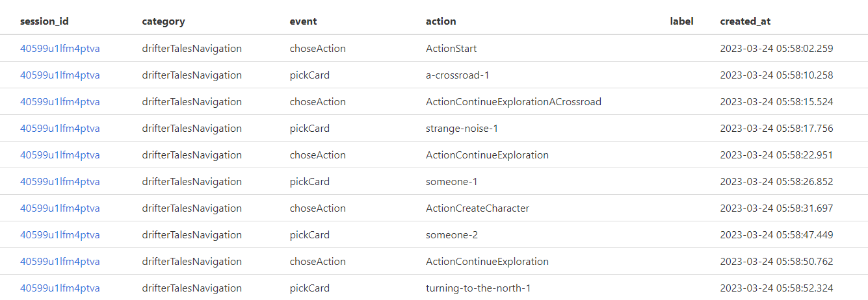Click the strange-noise-1 action cell
The width and height of the screenshot is (868, 300).
tap(462, 128)
